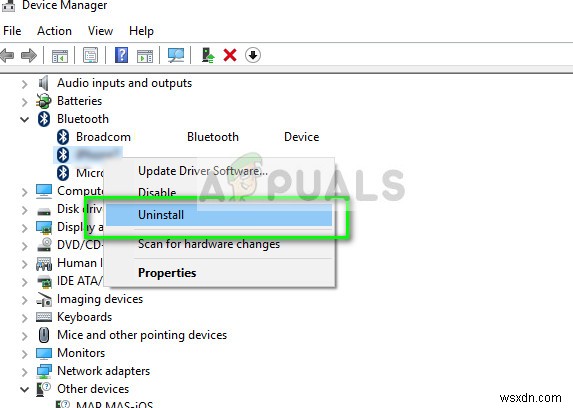Image resolution: width=573 pixels, height=408 pixels.
Task: Select the Keyboards label
Action: (84, 317)
